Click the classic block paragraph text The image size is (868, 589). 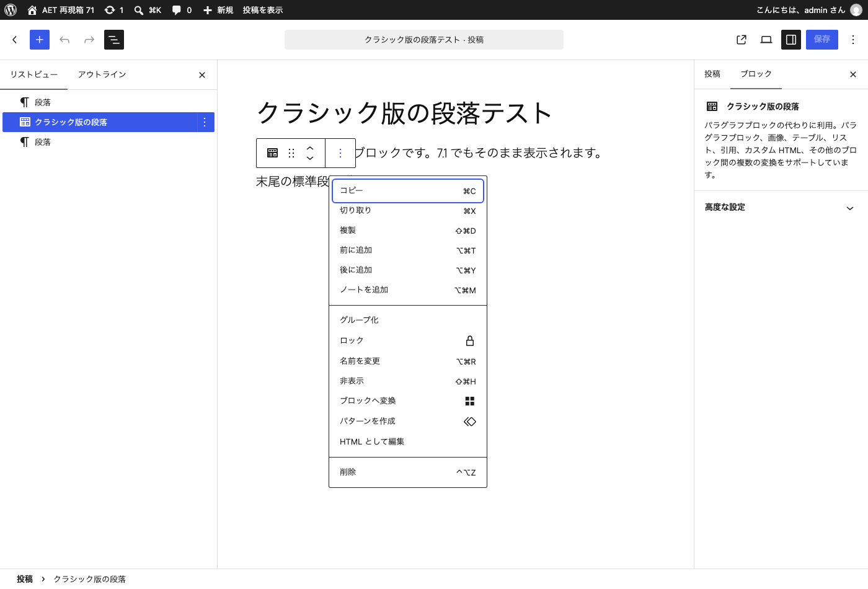pos(479,153)
